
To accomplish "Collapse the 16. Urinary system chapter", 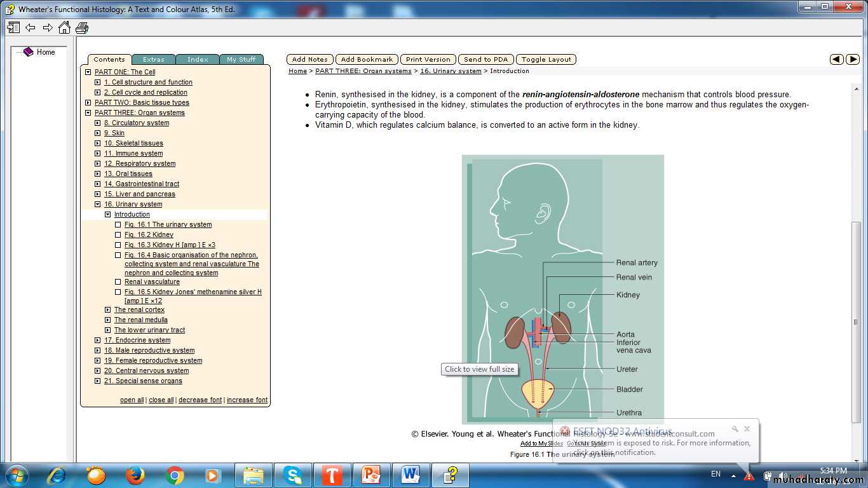I will 98,204.
